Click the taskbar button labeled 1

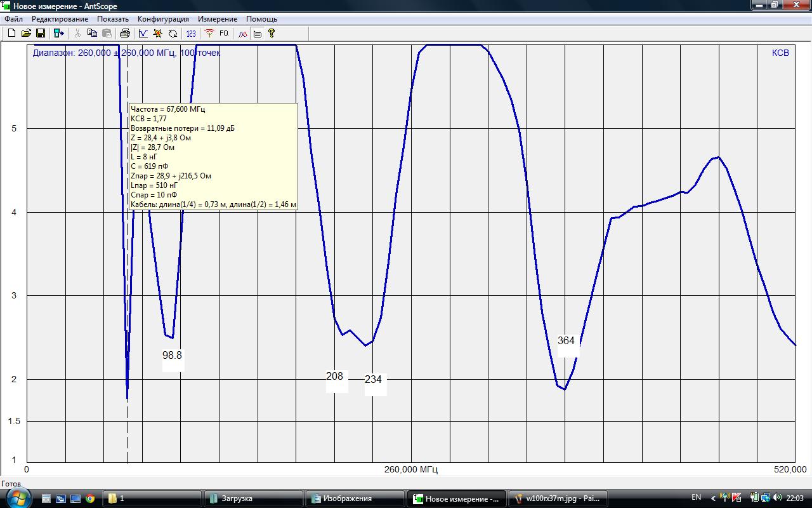coord(152,498)
